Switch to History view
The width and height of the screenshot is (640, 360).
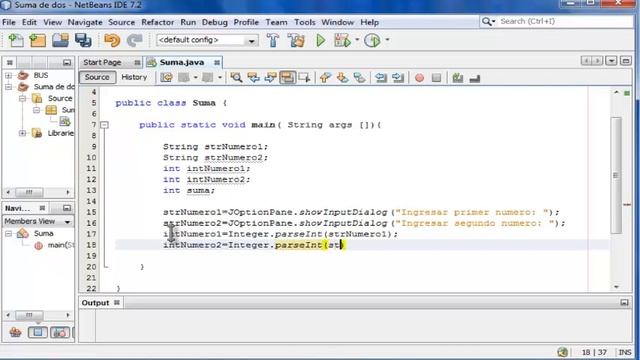click(134, 77)
